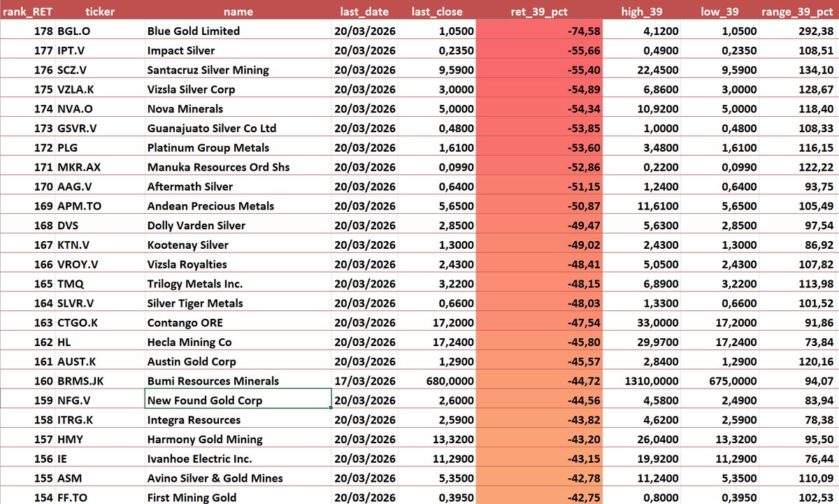Viewport: 839px width, 504px height.
Task: Select the KTN.V ticker cell
Action: coord(100,245)
